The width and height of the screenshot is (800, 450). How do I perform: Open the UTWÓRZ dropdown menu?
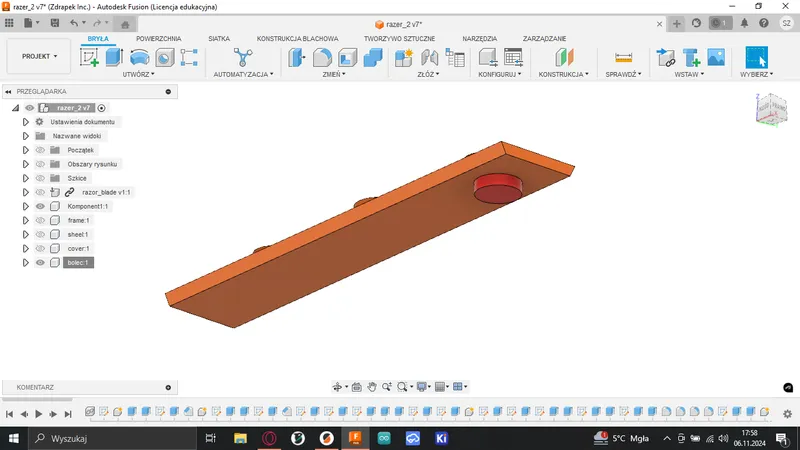click(x=137, y=74)
